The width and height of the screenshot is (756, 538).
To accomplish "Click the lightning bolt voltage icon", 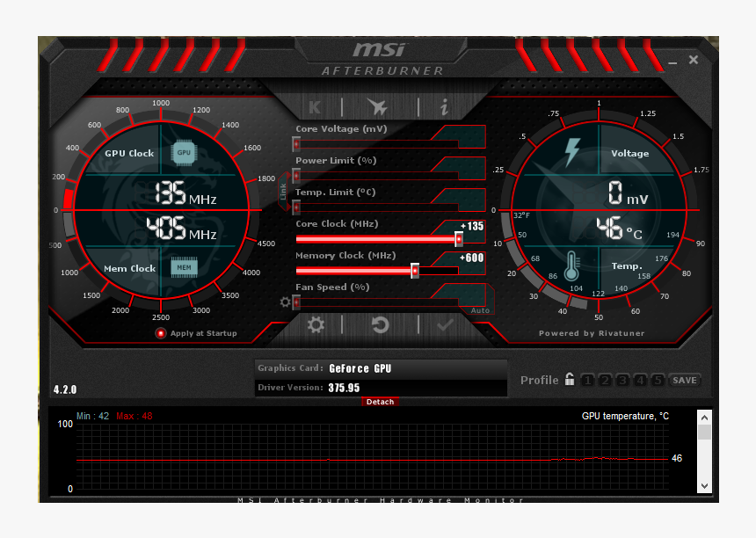I will click(572, 152).
